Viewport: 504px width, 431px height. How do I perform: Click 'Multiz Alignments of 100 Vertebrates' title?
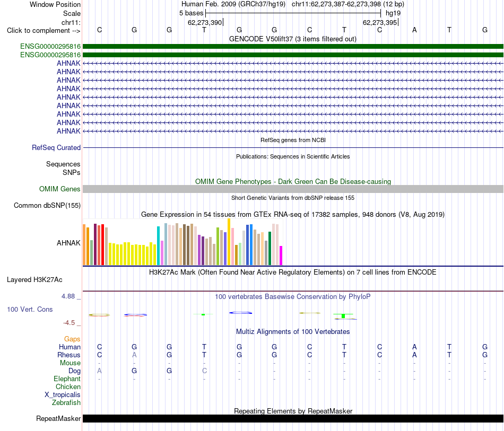(x=293, y=332)
